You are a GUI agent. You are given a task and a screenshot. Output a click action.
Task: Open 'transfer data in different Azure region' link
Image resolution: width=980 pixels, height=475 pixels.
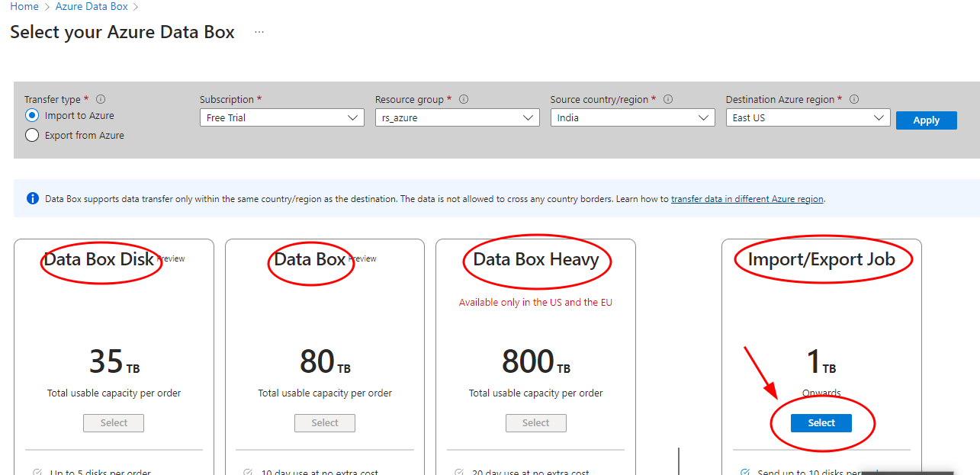(x=747, y=198)
